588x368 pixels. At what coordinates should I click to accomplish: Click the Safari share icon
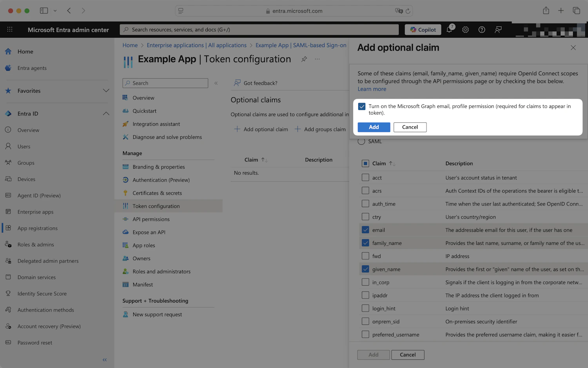point(546,11)
